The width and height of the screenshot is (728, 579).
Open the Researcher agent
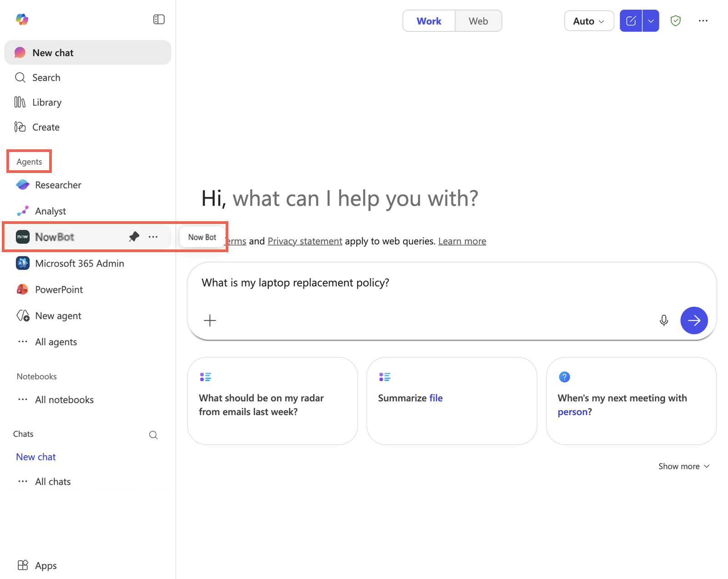coord(88,185)
